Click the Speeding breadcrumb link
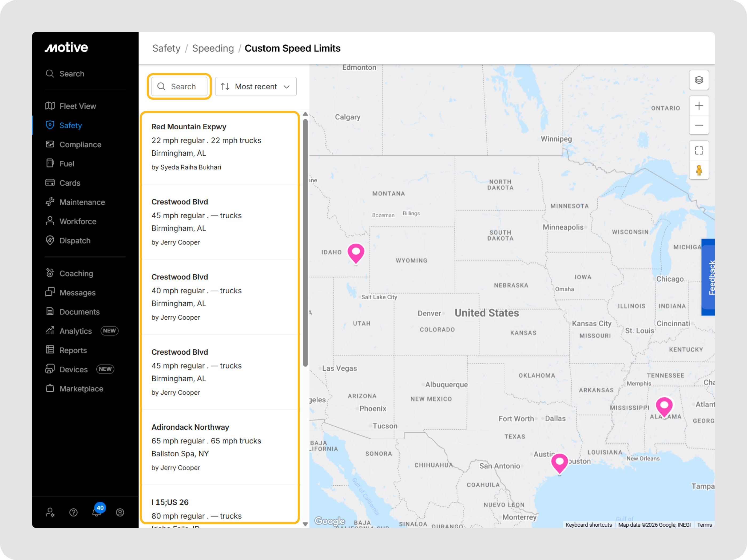Screen dimensions: 747x560 213,48
